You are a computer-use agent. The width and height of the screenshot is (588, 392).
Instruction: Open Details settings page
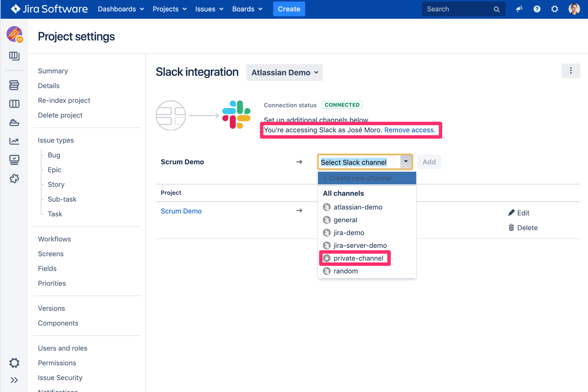[49, 86]
